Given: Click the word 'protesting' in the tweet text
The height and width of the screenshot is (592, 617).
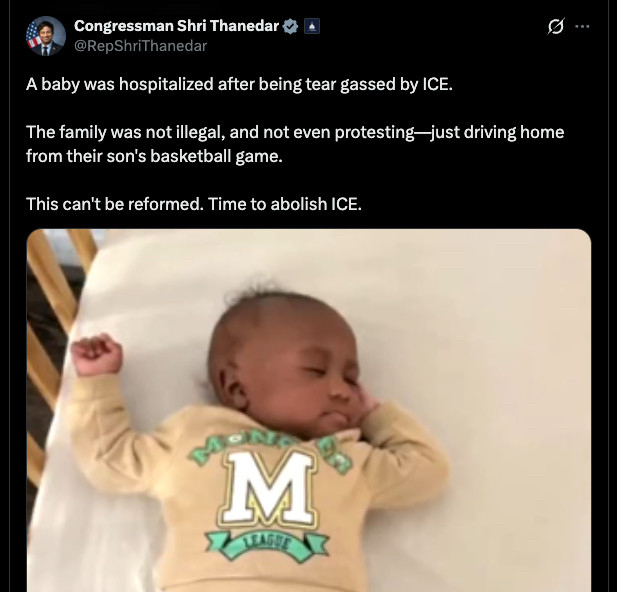Looking at the screenshot, I should click(374, 132).
